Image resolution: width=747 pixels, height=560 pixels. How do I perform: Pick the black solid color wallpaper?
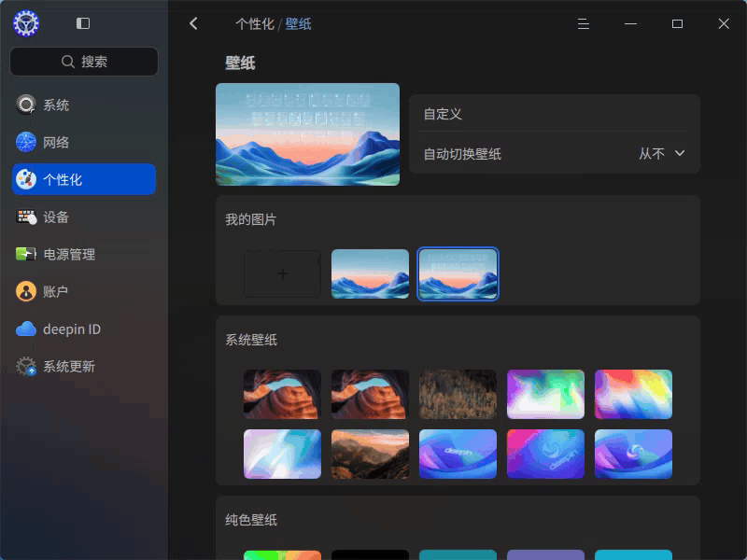[x=370, y=554]
